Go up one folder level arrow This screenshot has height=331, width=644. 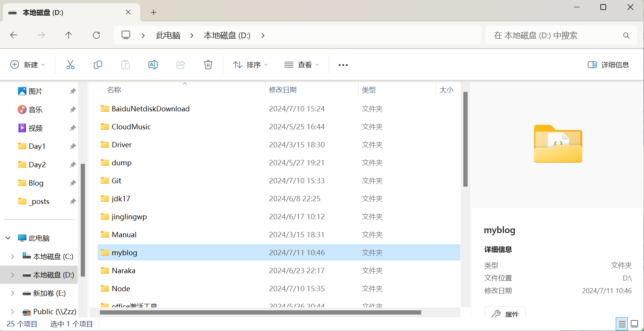(x=69, y=35)
